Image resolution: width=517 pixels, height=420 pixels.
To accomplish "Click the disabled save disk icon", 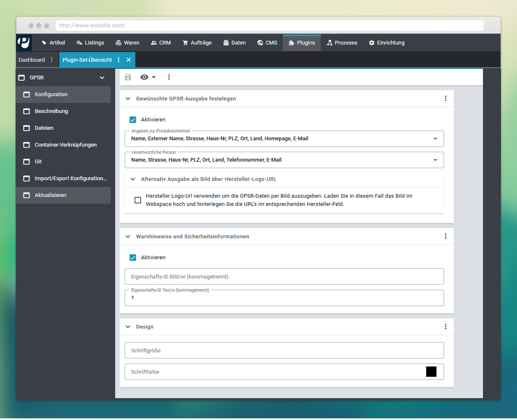I will tap(128, 77).
